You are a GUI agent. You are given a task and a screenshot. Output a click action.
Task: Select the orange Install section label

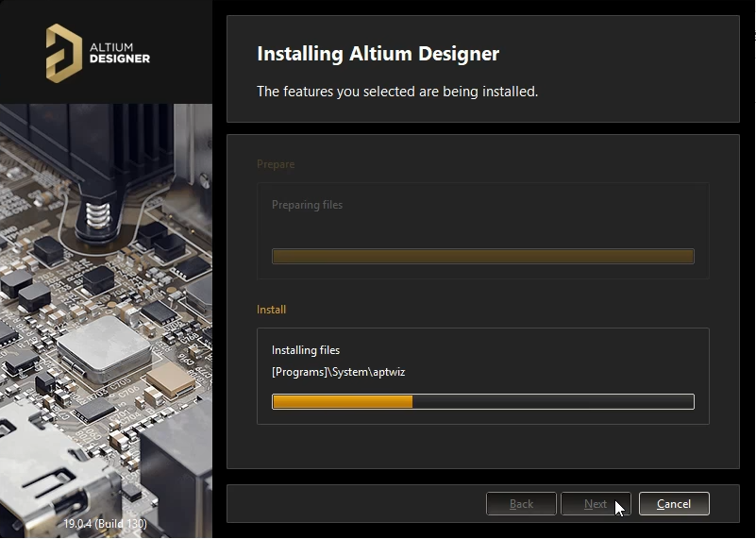pos(271,310)
